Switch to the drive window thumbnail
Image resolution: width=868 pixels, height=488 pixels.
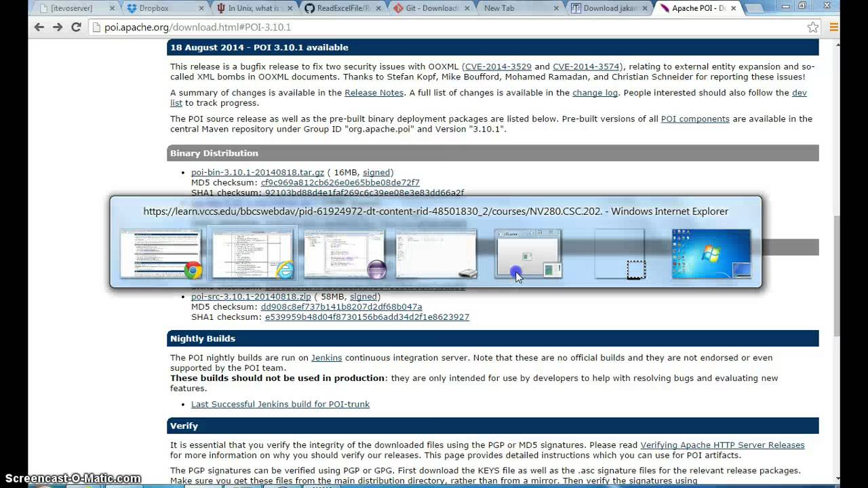tap(437, 254)
